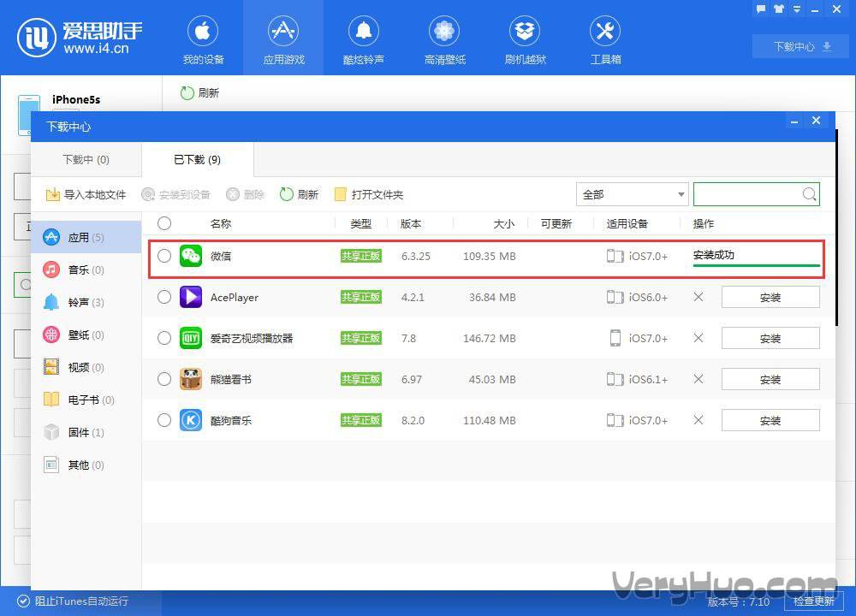
Task: Select the 铃声 category in sidebar
Action: click(x=78, y=302)
